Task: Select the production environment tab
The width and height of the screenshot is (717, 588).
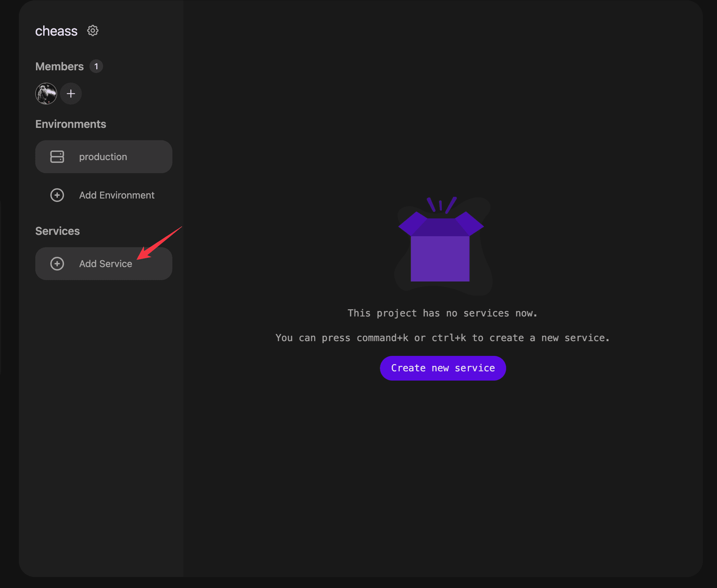Action: pos(104,156)
